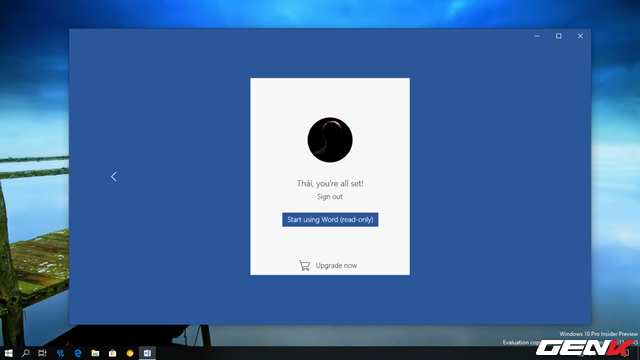
Task: Go back using the left arrow
Action: tap(113, 176)
